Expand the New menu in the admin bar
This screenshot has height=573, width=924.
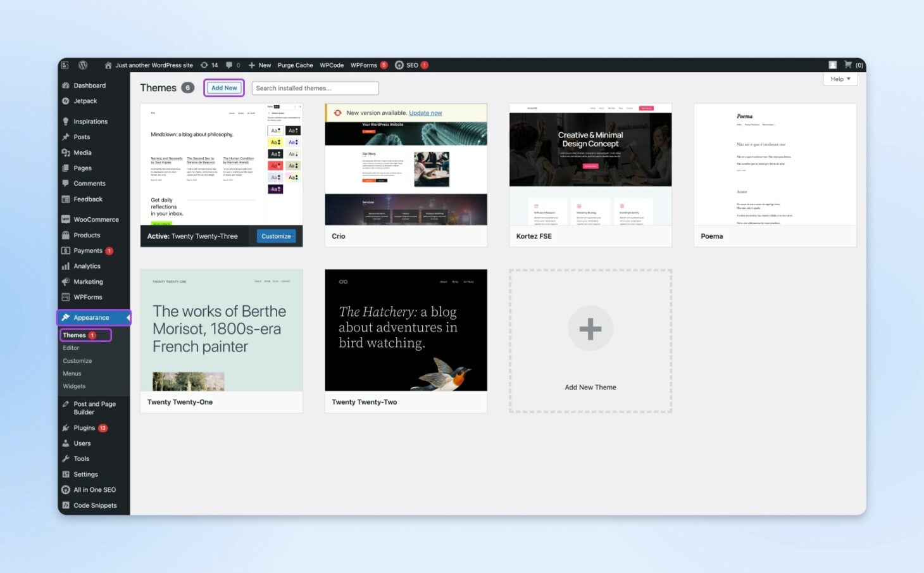259,65
